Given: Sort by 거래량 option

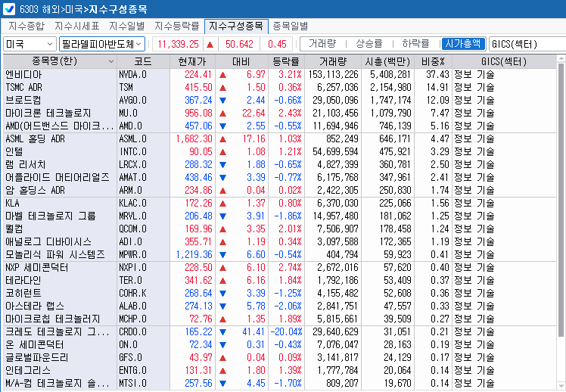Looking at the screenshot, I should pos(322,44).
